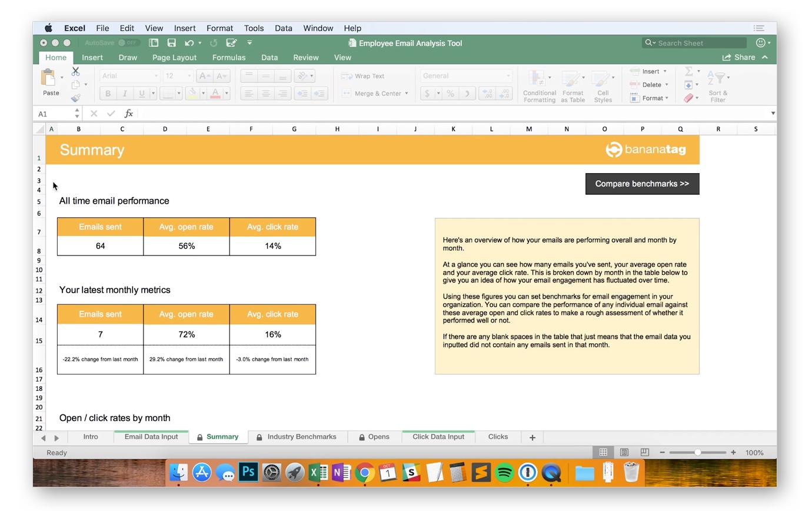Click the Undo arrow icon
This screenshot has width=812, height=511.
pos(189,43)
